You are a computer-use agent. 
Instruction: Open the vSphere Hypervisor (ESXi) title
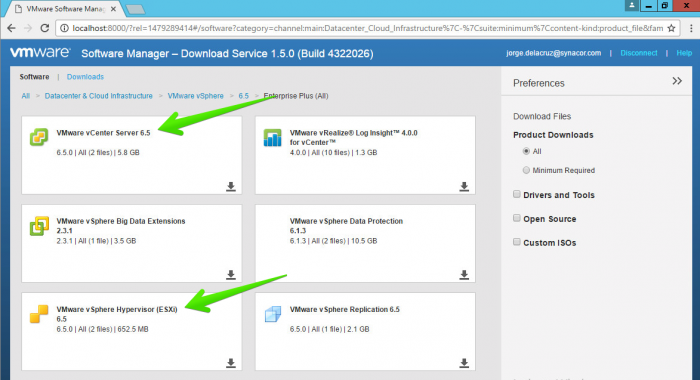[x=117, y=314]
